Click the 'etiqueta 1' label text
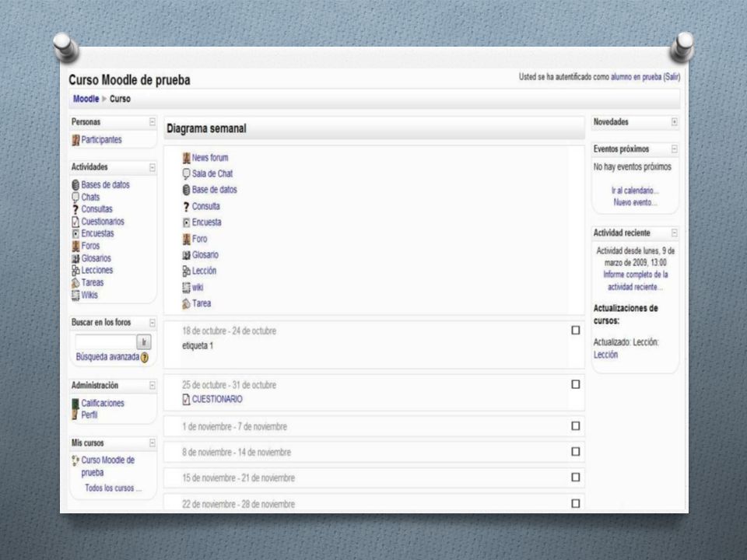This screenshot has height=560, width=747. pos(198,345)
